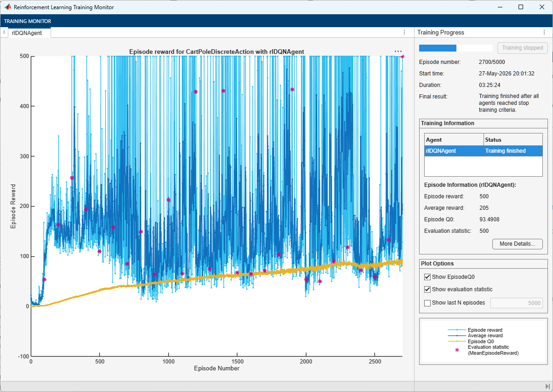The height and width of the screenshot is (392, 553).
Task: Click the Episode Number x-axis label
Action: click(x=217, y=368)
